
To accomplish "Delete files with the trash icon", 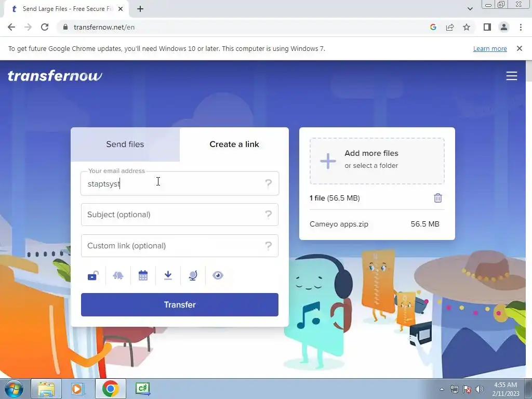I will [438, 198].
